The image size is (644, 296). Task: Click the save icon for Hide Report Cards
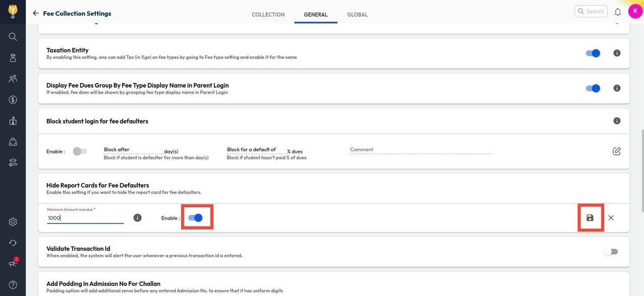coord(590,218)
